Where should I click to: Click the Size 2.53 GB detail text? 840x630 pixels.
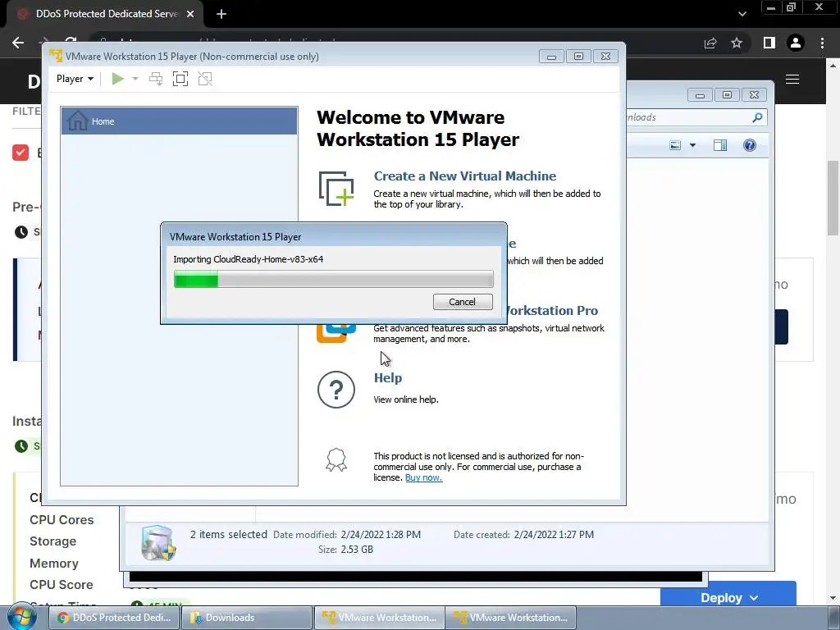pos(345,549)
